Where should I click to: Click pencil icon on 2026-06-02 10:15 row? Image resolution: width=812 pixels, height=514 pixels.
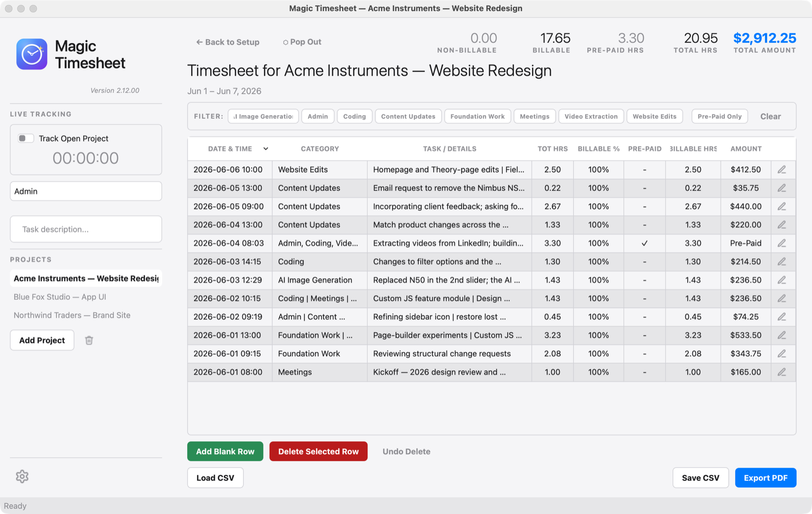(782, 298)
